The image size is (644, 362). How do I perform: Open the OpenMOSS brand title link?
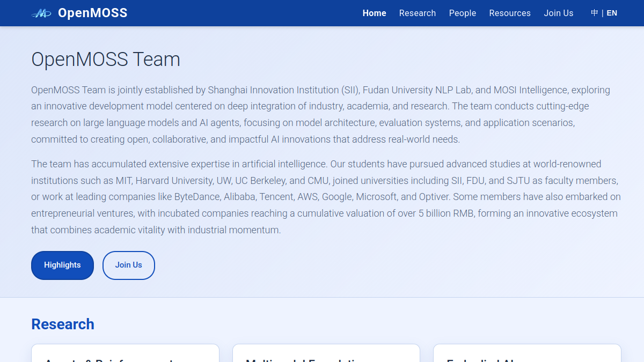(93, 13)
